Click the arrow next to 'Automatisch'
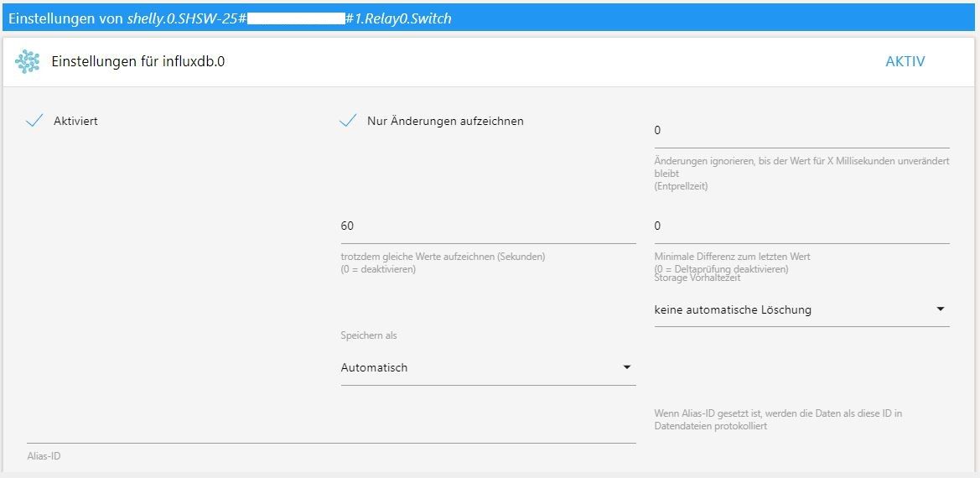Image resolution: width=980 pixels, height=478 pixels. pos(626,367)
